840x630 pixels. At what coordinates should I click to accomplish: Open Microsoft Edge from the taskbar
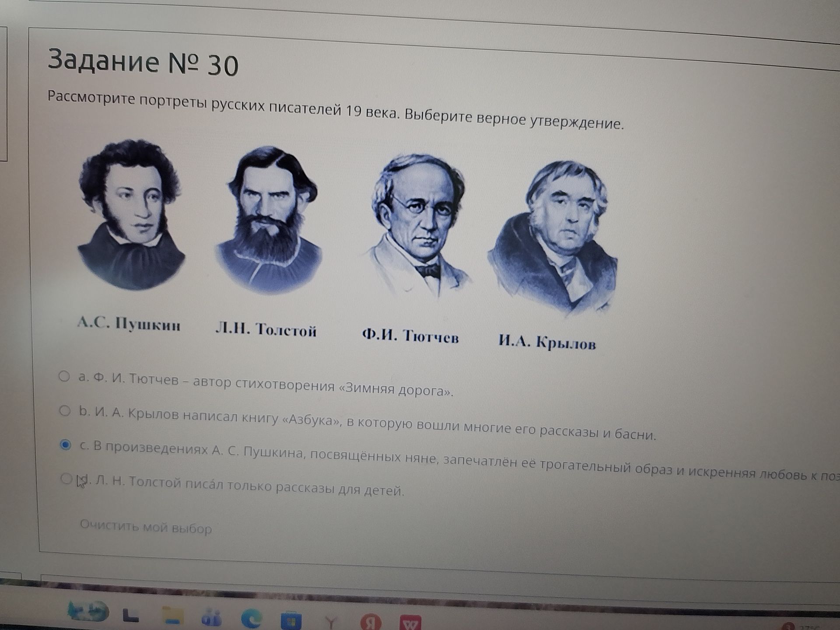pos(252,619)
